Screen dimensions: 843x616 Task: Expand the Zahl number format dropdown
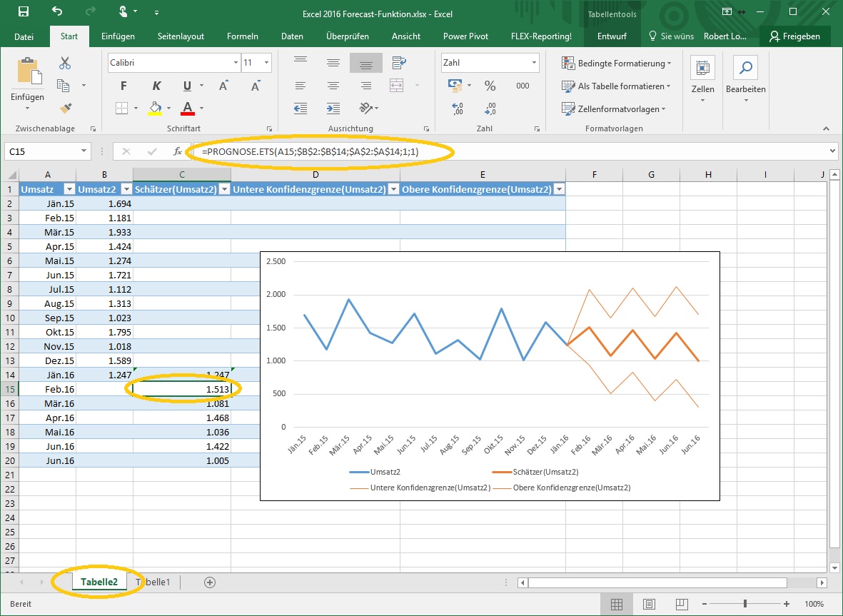[533, 63]
